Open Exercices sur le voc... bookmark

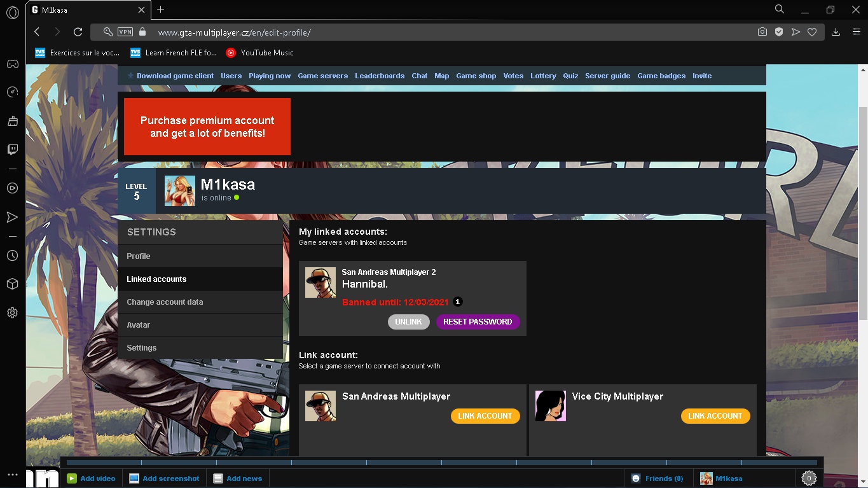pos(78,53)
